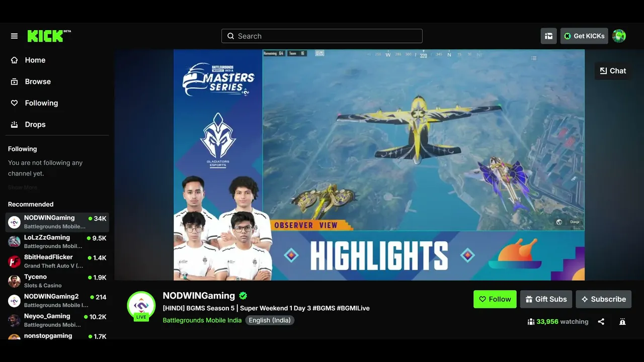This screenshot has width=644, height=362.
Task: Click the verified badge beside NODWINGaming
Action: coord(244,296)
